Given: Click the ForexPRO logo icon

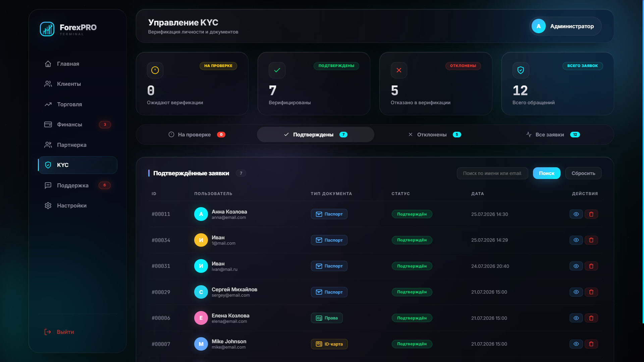Looking at the screenshot, I should (47, 29).
